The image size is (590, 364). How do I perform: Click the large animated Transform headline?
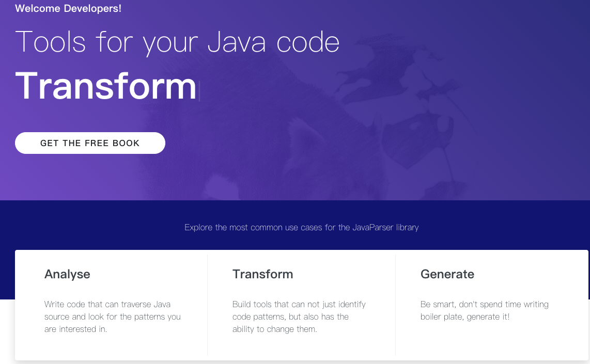[x=106, y=86]
